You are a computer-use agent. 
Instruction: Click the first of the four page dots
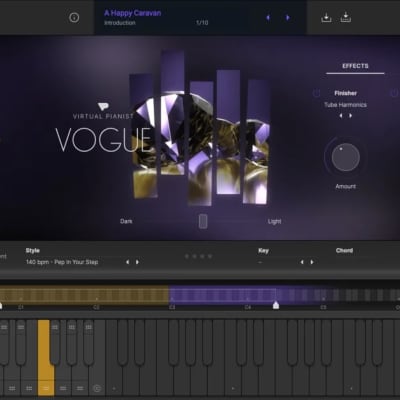[x=187, y=256]
